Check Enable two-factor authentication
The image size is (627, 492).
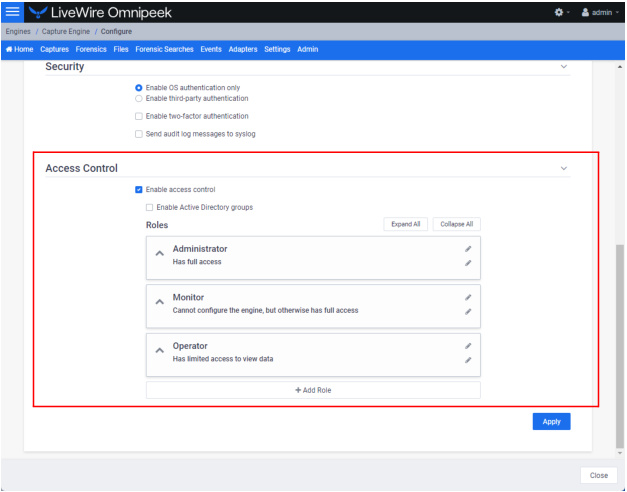[139, 116]
